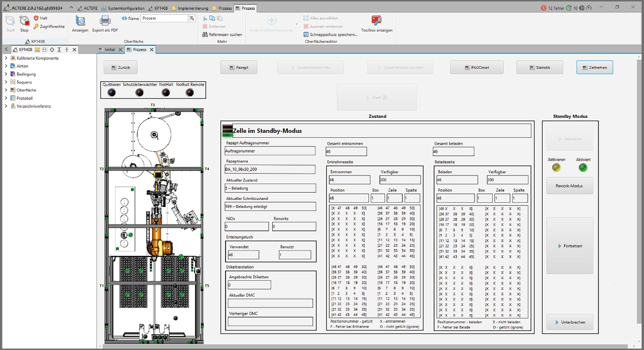The width and height of the screenshot is (644, 350).
Task: Open Zugriffsrechte via the key icon
Action: click(x=36, y=27)
